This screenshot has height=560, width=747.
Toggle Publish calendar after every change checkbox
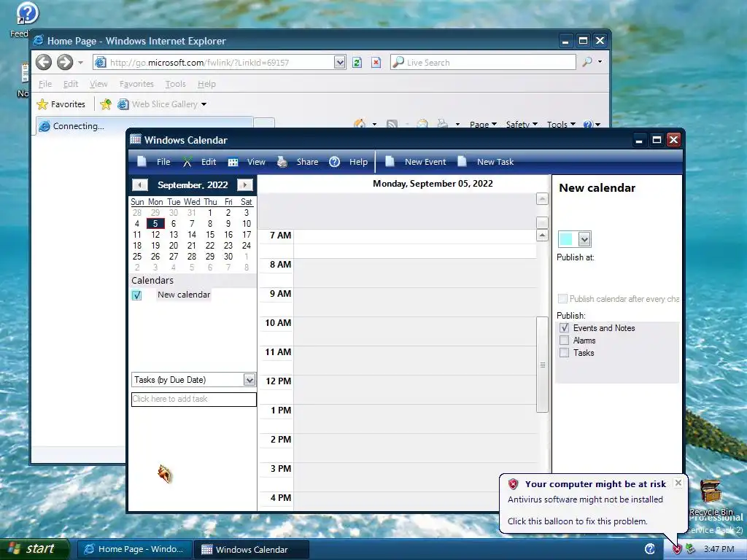point(562,298)
